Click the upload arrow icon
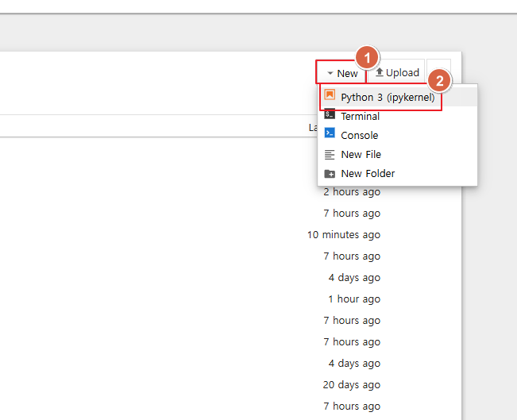 pyautogui.click(x=380, y=72)
